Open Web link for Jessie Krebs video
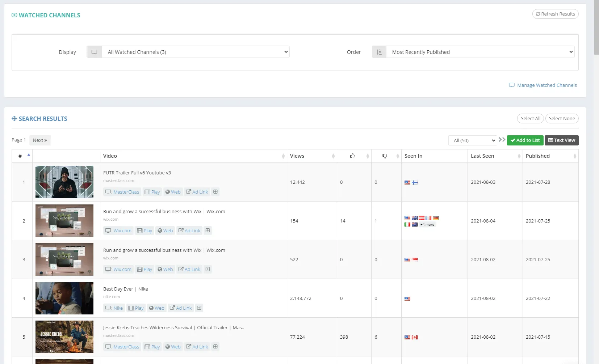Image resolution: width=599 pixels, height=364 pixels. [x=173, y=347]
